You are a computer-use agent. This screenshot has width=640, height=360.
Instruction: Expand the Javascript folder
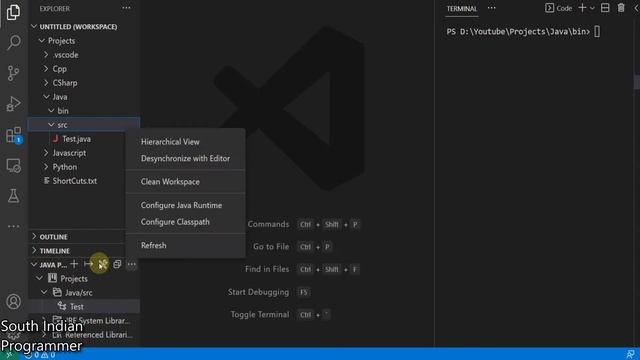click(x=46, y=153)
